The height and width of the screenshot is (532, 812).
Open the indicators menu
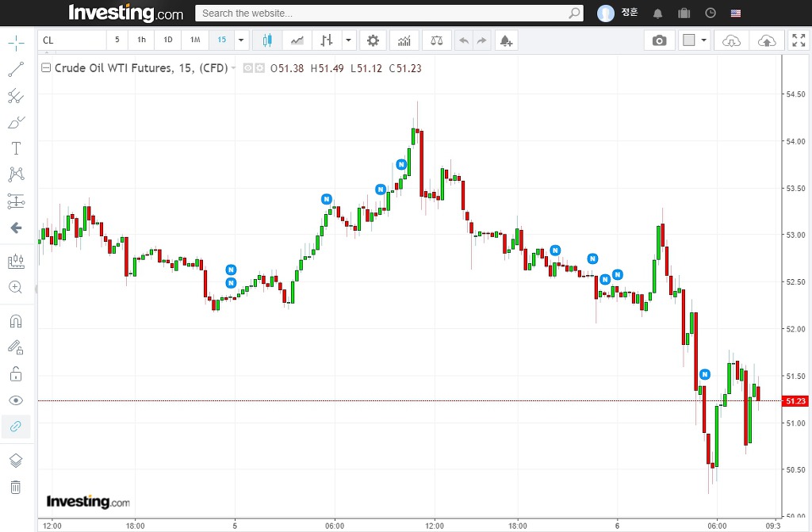[404, 40]
